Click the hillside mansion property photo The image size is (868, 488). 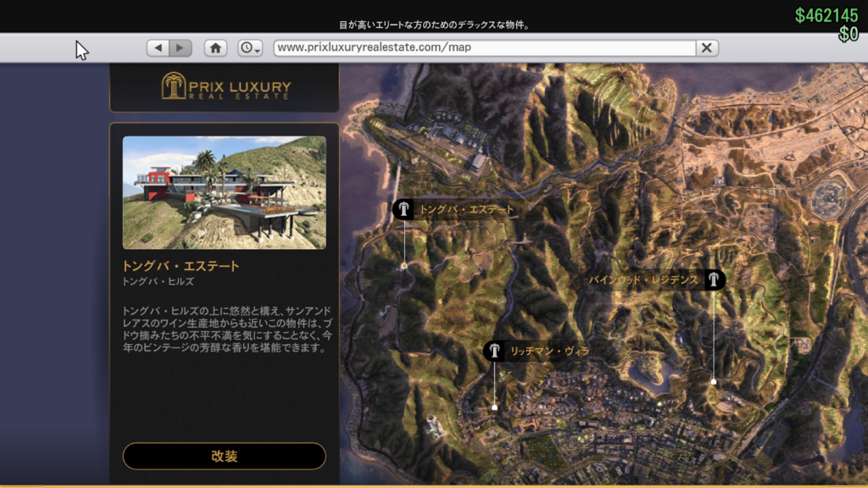click(224, 192)
